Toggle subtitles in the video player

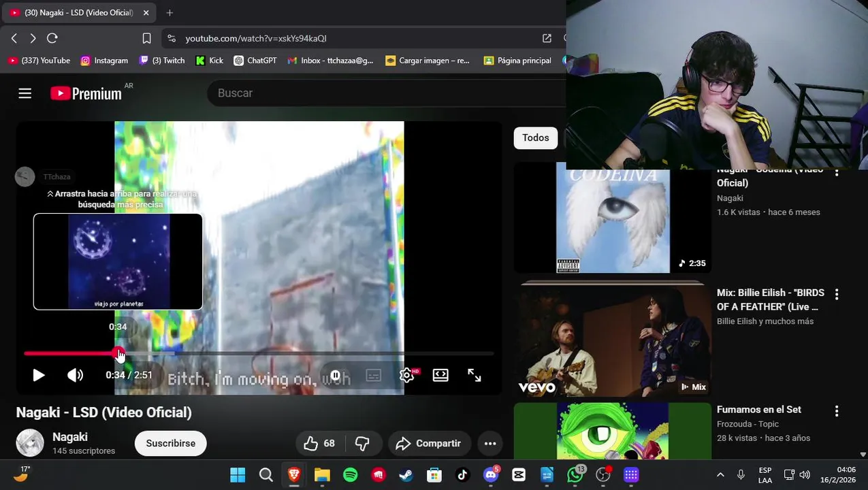pyautogui.click(x=373, y=375)
